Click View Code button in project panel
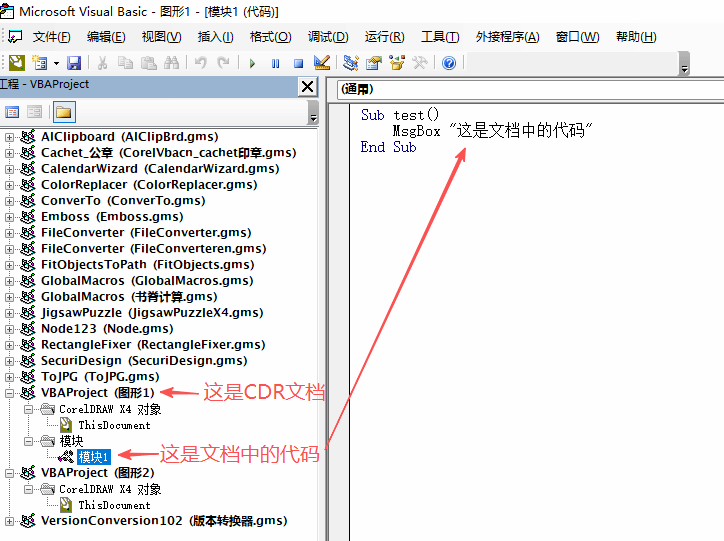The width and height of the screenshot is (724, 541). [x=13, y=112]
